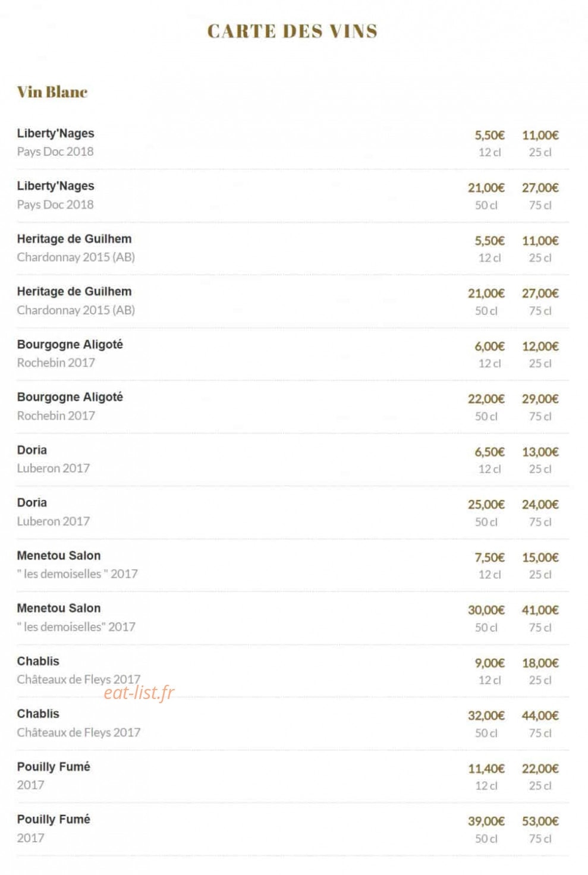This screenshot has width=588, height=875.
Task: Click the 13,00€ Doria 25 cl price
Action: 540,452
